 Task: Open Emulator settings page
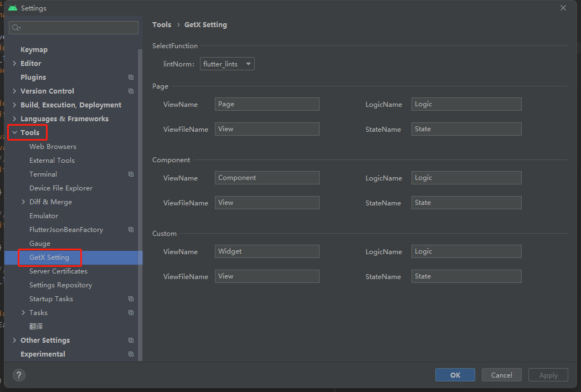pyautogui.click(x=44, y=215)
